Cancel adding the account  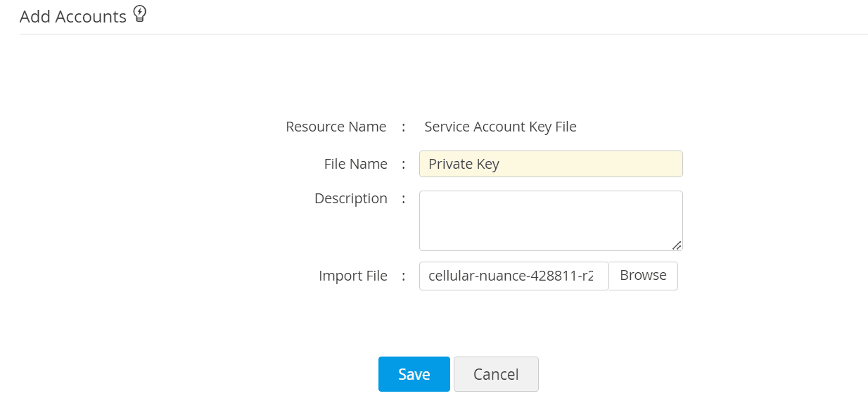(496, 374)
